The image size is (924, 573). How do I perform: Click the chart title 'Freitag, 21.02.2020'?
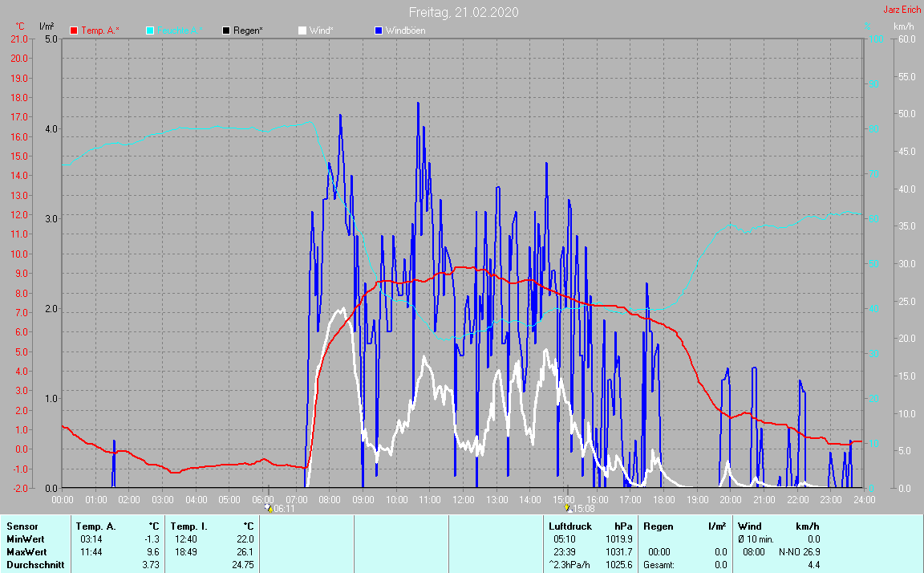(464, 12)
